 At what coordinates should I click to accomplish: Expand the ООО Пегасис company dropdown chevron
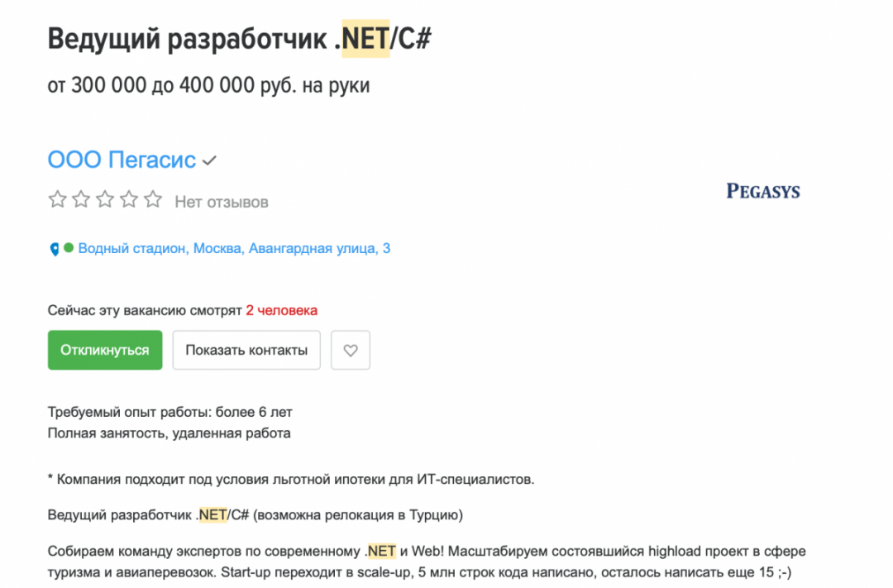[208, 160]
